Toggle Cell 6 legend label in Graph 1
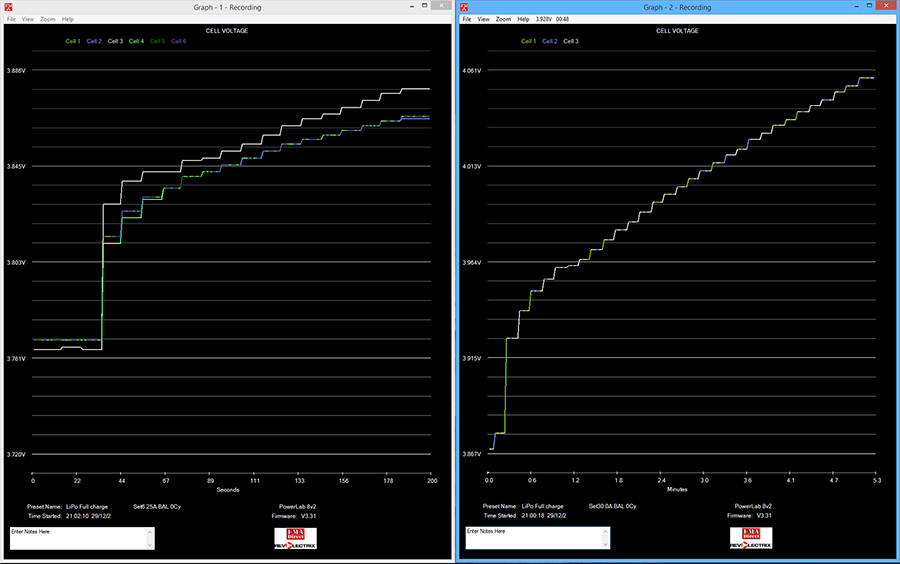Screen dimensions: 900x564 (179, 41)
